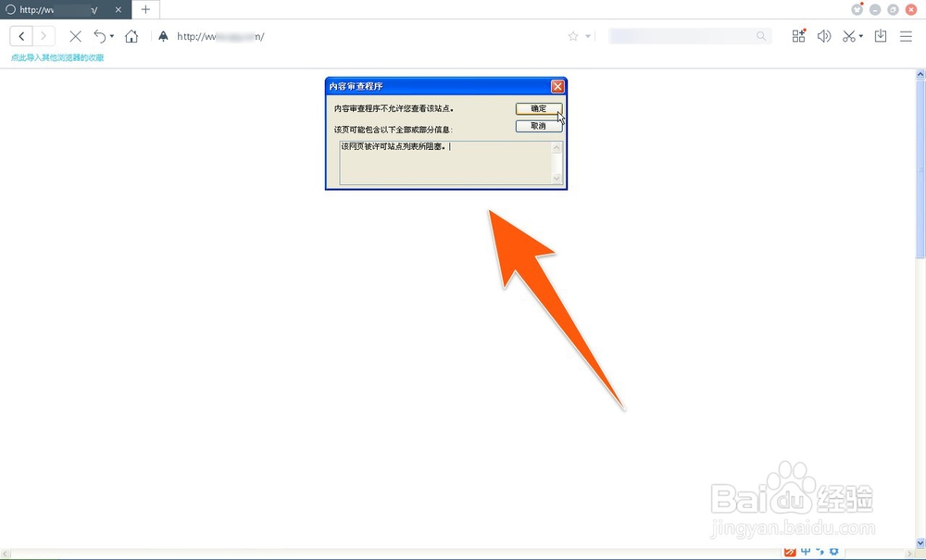Open the restore-history dropdown arrow beside undo
Screen dimensions: 926x560
[x=112, y=37]
